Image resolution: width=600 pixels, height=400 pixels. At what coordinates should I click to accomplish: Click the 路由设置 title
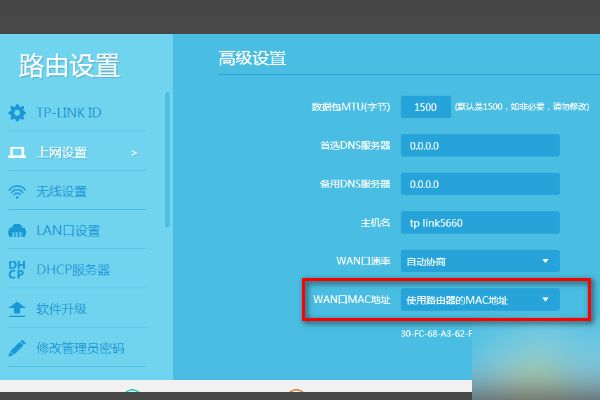[69, 66]
